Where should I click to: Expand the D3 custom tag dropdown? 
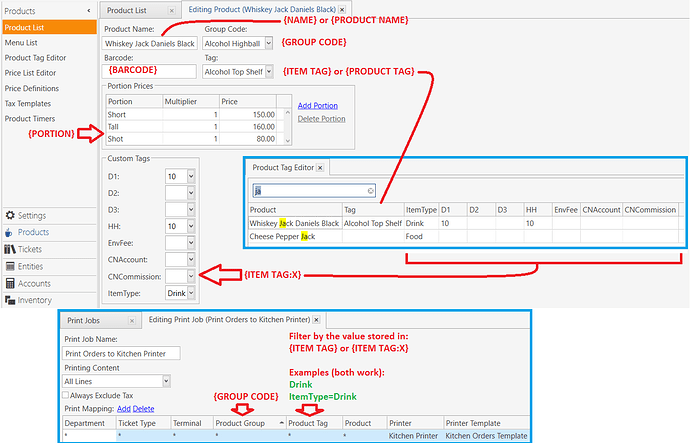[x=191, y=209]
